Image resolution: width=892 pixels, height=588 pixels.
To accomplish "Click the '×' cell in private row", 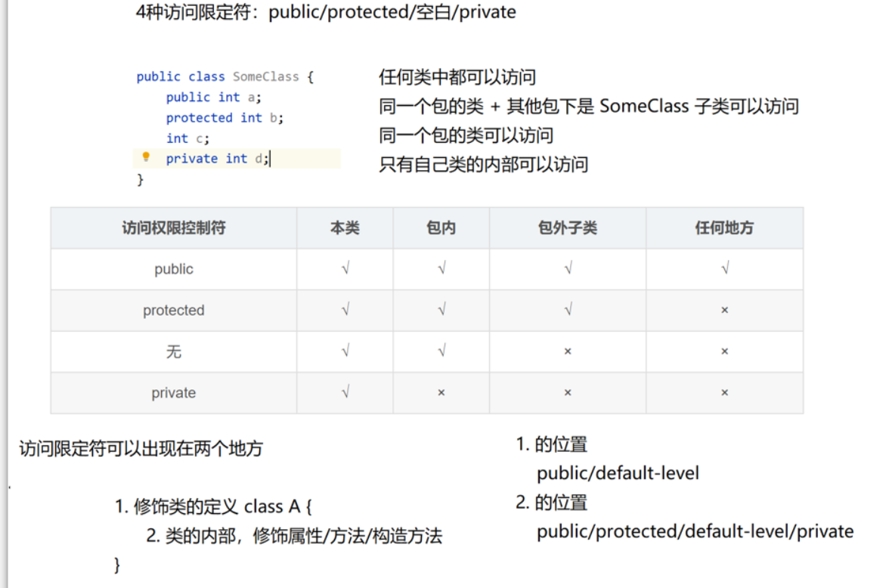I will [x=441, y=392].
